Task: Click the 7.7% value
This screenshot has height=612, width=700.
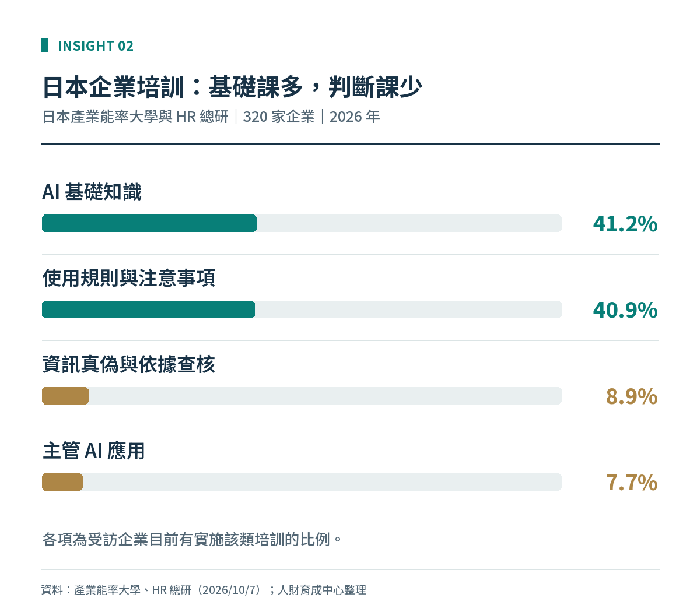Action: (632, 483)
